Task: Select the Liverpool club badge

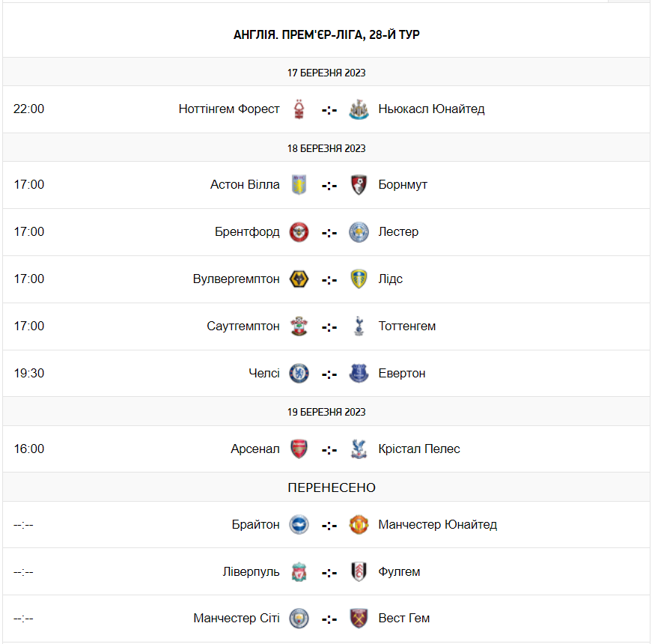Action: (299, 572)
